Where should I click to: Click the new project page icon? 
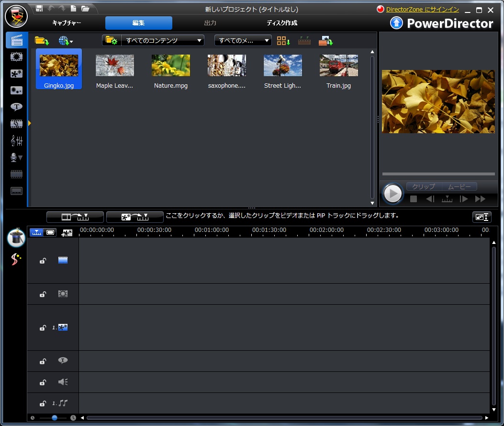coord(73,8)
